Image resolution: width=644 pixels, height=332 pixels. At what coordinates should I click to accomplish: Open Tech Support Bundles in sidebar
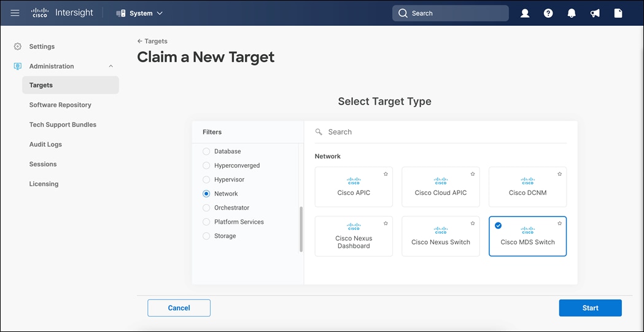(63, 125)
